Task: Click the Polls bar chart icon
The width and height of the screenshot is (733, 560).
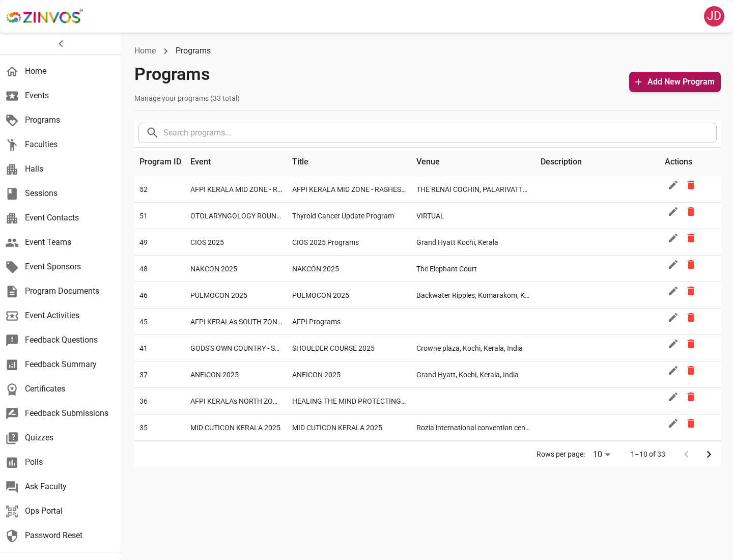Action: (x=12, y=462)
